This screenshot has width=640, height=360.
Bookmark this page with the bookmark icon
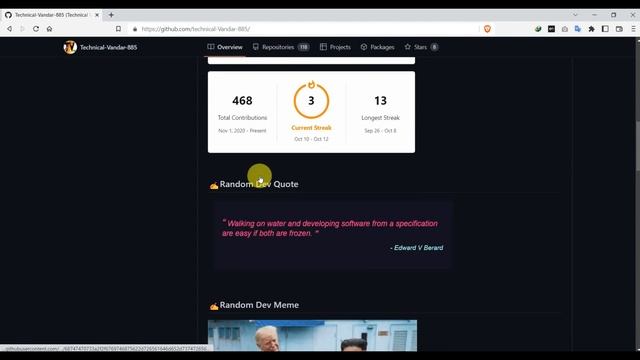tap(118, 29)
